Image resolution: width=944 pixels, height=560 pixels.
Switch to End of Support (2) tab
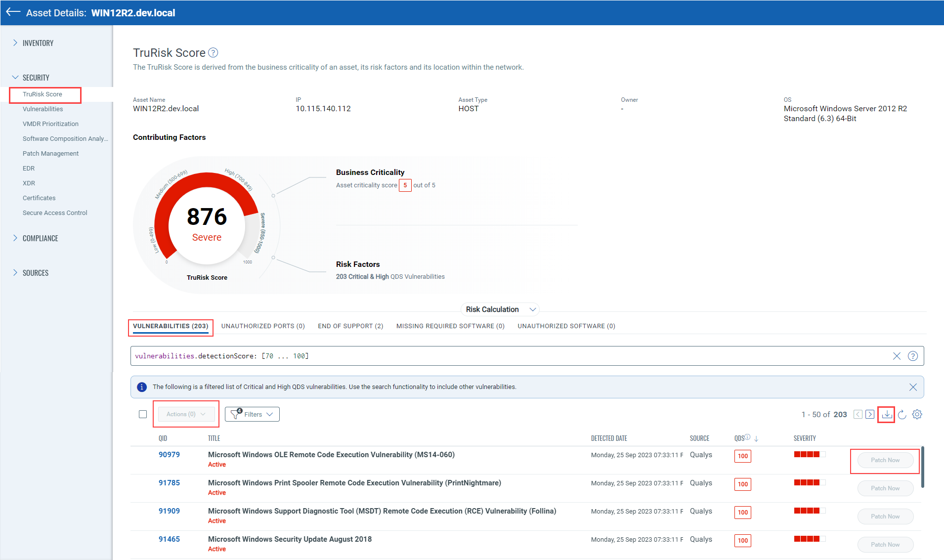pyautogui.click(x=350, y=326)
